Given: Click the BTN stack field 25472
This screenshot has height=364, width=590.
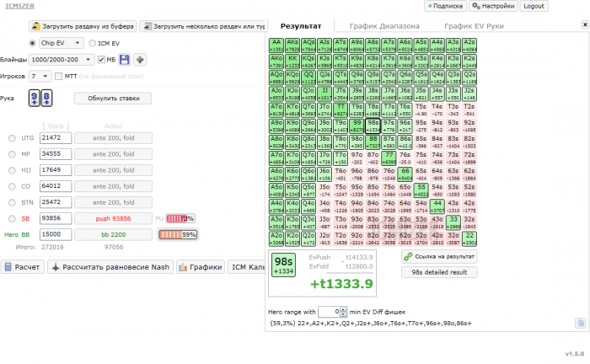Looking at the screenshot, I should coord(56,202).
